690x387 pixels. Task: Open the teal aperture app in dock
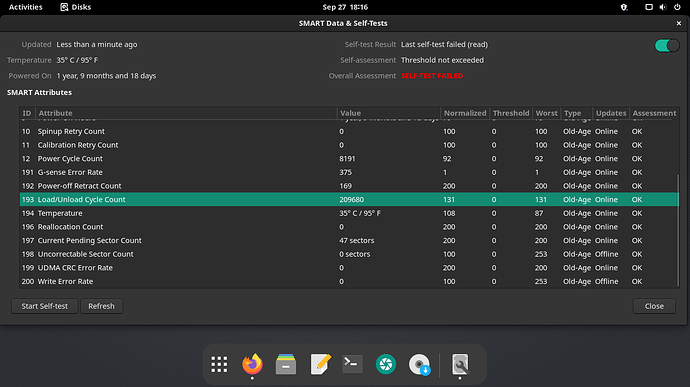[x=386, y=364]
